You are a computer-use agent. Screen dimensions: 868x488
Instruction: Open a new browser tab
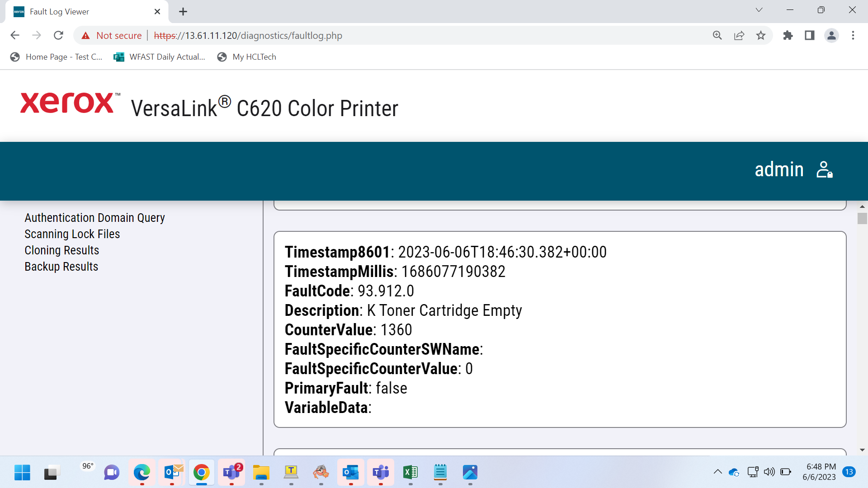click(x=183, y=12)
